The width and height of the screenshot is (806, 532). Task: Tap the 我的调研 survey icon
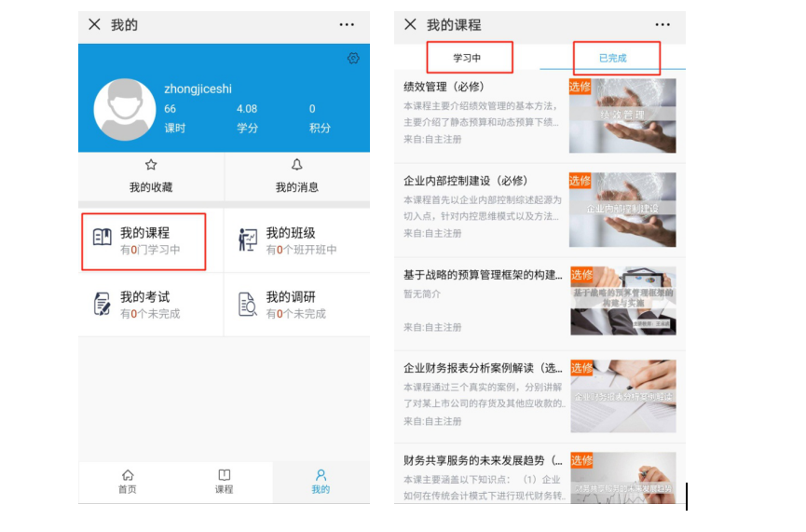click(247, 305)
